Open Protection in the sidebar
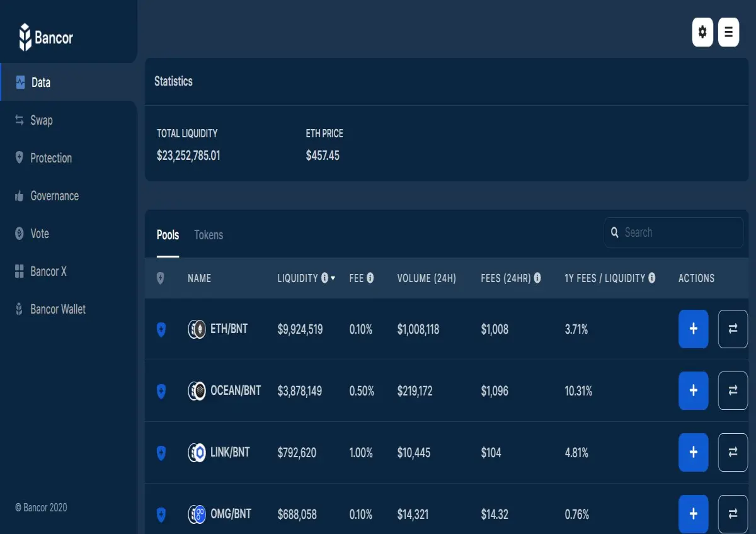Viewport: 756px width, 534px height. click(68, 158)
